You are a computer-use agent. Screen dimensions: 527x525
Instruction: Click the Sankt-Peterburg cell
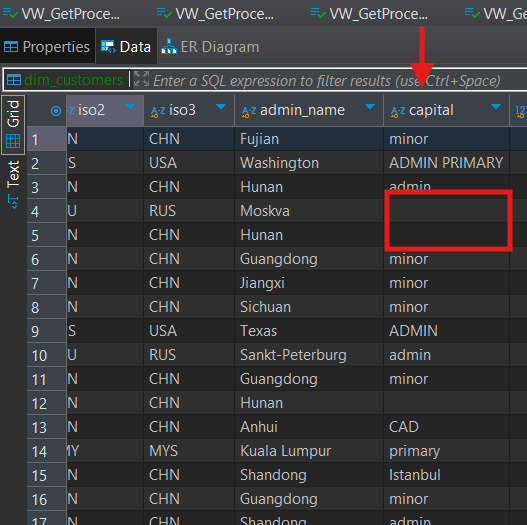tap(309, 355)
